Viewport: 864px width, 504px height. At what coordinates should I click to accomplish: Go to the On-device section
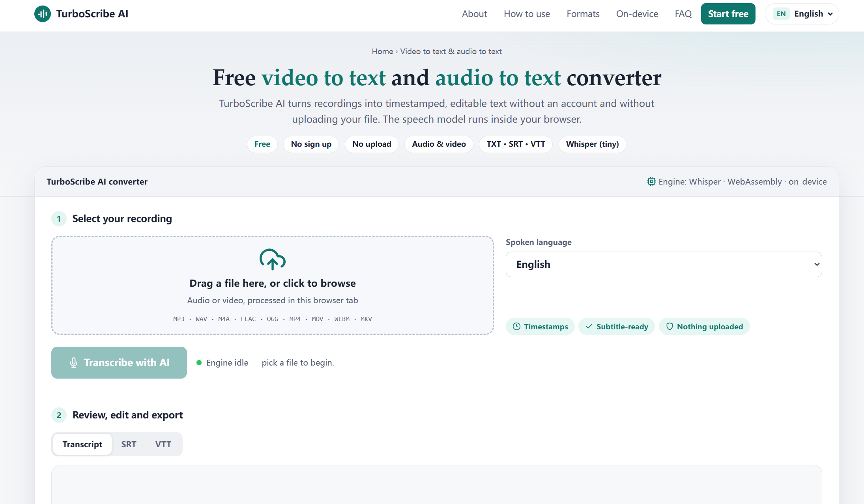click(x=637, y=14)
